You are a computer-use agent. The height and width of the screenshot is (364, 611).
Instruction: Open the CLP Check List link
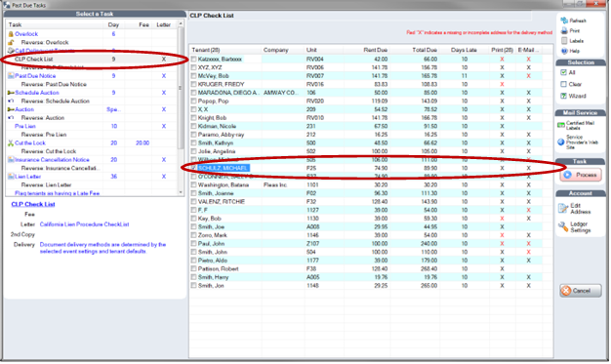coord(33,204)
